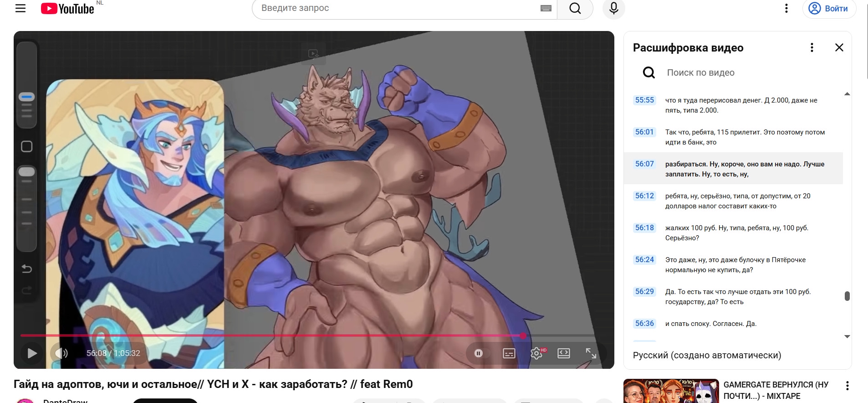Jump to transcript timestamp 56:18
The height and width of the screenshot is (403, 868).
[644, 228]
